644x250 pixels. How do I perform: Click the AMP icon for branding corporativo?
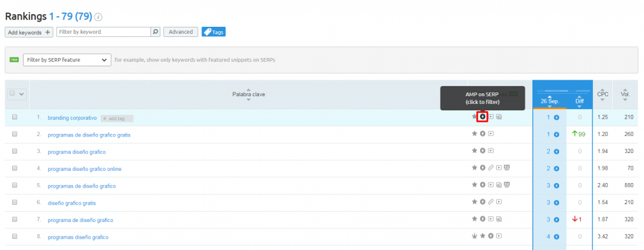tap(482, 117)
